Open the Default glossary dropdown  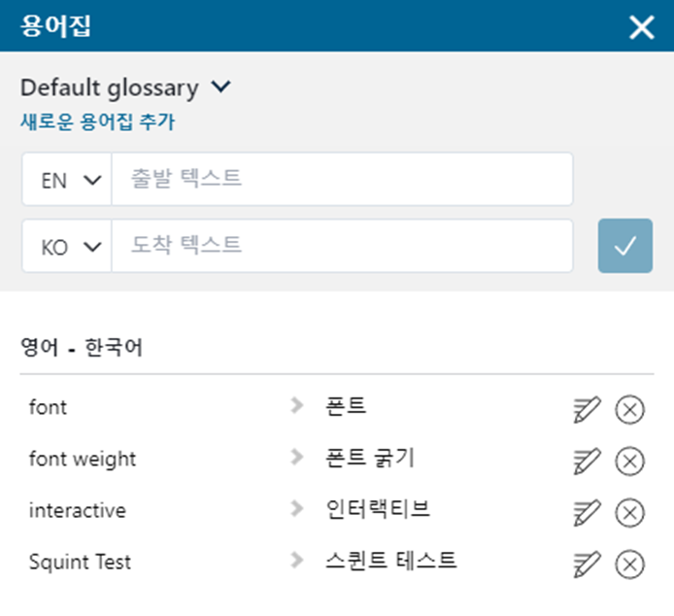[125, 87]
